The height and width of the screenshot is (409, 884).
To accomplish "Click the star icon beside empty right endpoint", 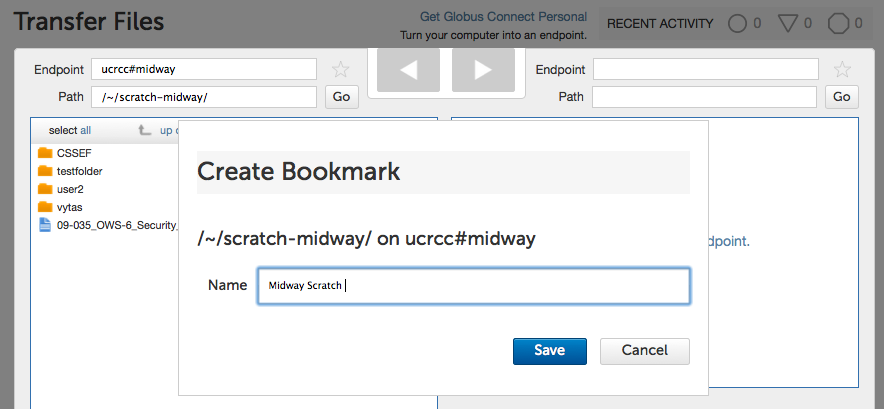I will 842,69.
